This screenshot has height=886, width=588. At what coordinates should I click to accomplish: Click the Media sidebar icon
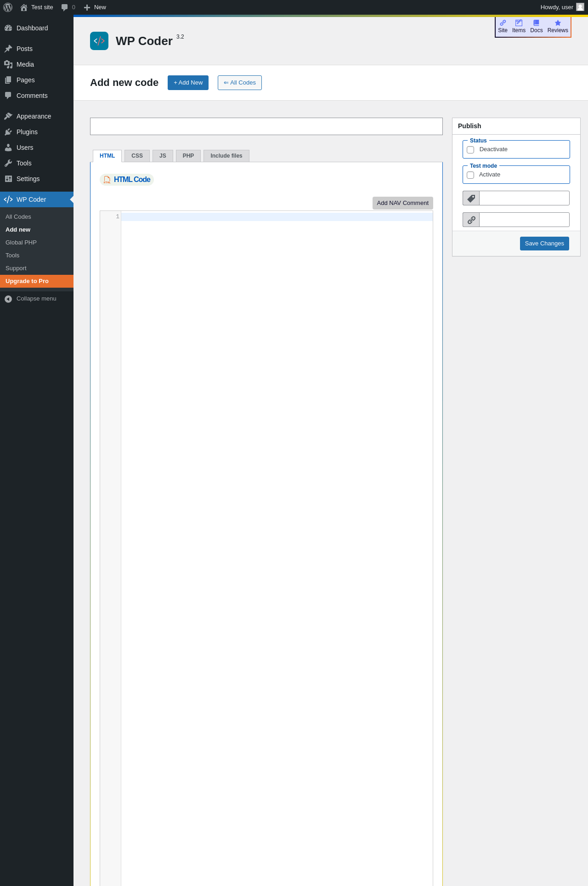[8, 64]
